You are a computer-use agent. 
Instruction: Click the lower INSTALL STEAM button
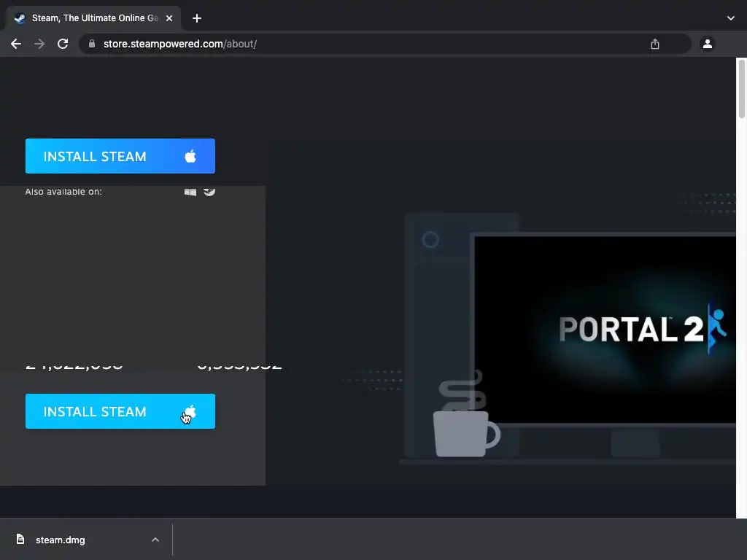(x=120, y=411)
